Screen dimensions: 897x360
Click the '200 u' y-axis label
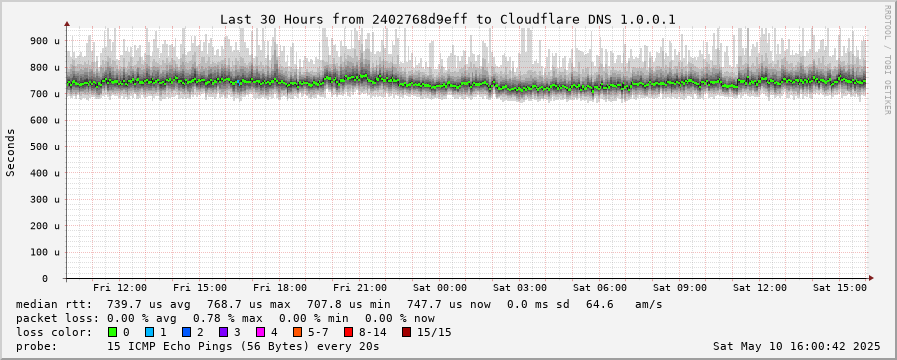pos(45,226)
